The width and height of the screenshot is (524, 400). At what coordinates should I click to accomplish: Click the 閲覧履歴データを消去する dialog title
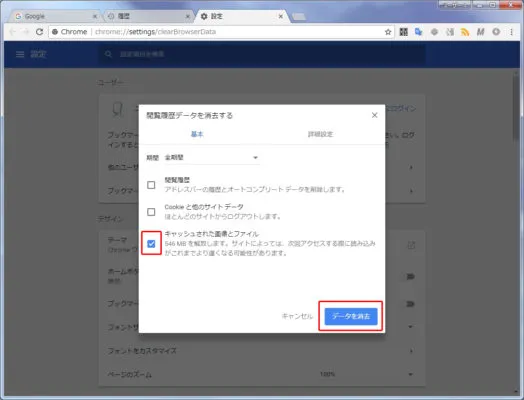coord(189,116)
